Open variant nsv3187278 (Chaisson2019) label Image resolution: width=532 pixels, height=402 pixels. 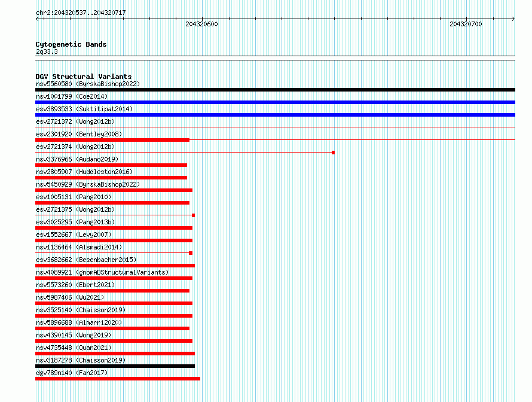[x=81, y=360]
